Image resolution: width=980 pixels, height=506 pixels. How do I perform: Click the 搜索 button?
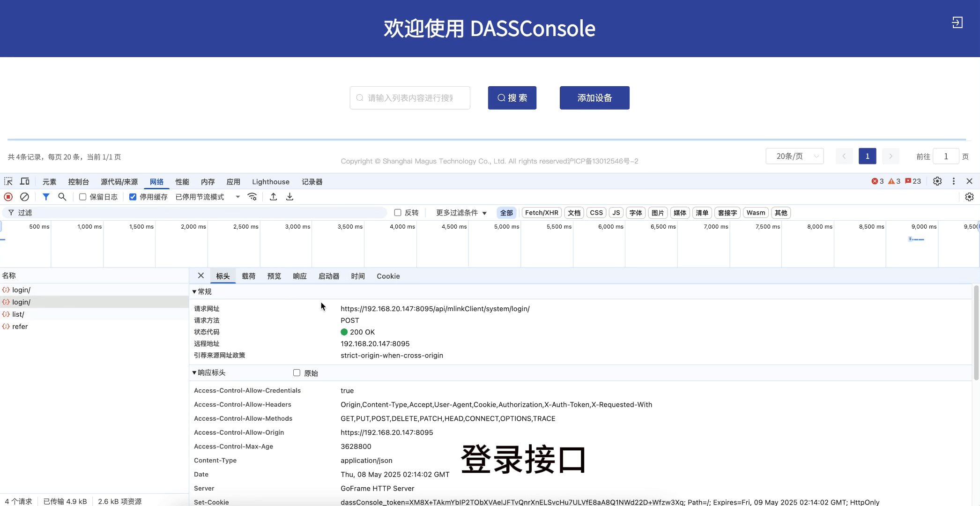pyautogui.click(x=512, y=98)
